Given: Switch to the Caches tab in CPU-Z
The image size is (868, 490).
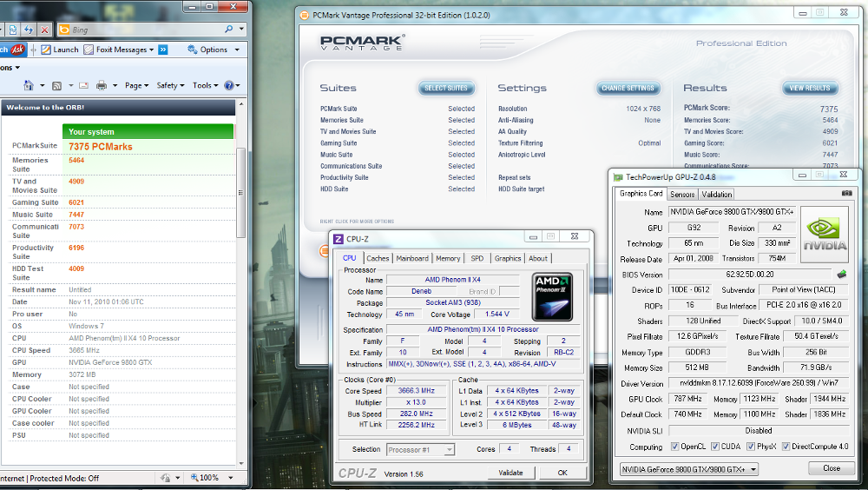Looking at the screenshot, I should click(378, 258).
